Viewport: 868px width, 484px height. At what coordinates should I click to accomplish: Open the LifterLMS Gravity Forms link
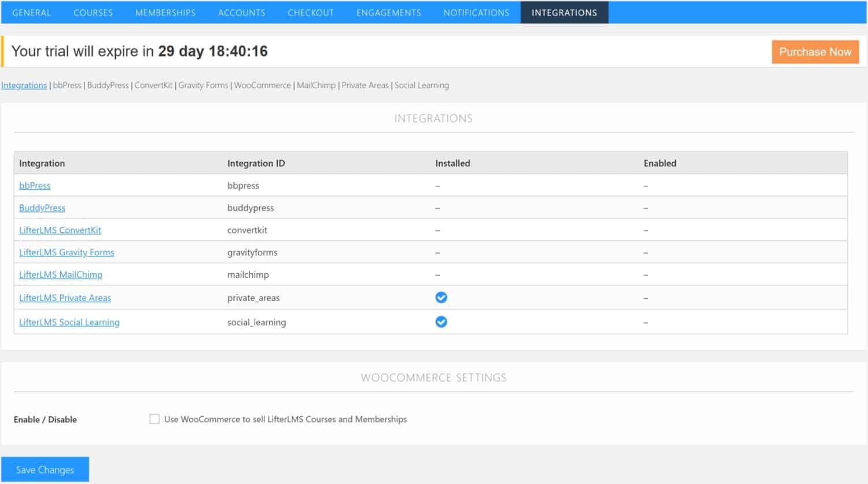(x=67, y=252)
